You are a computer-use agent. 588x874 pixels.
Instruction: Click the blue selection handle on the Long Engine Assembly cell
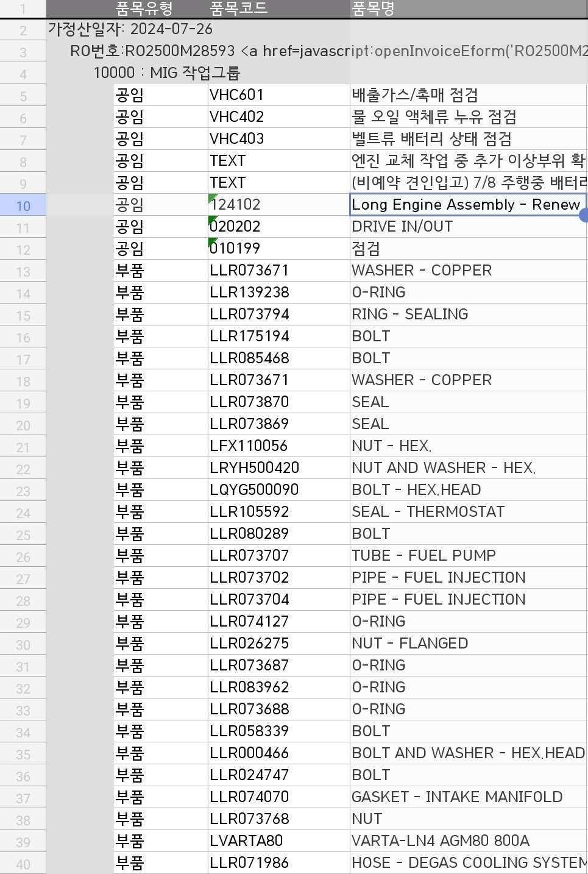click(584, 215)
